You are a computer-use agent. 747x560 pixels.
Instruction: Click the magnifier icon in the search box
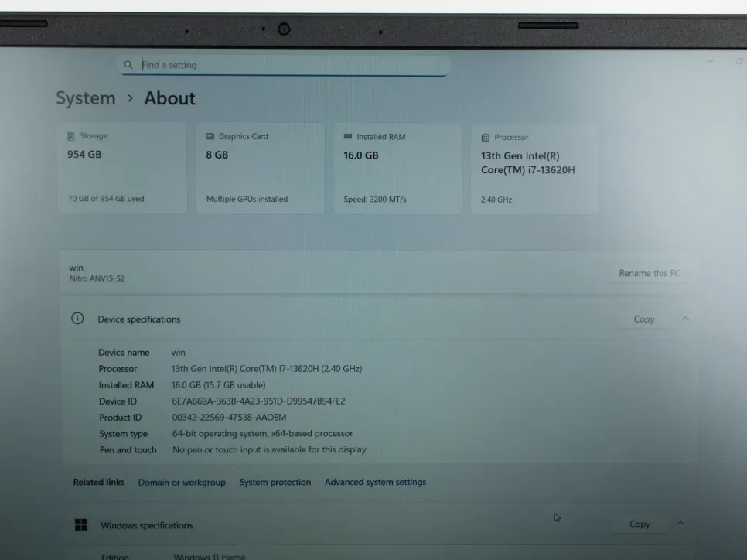pyautogui.click(x=128, y=65)
